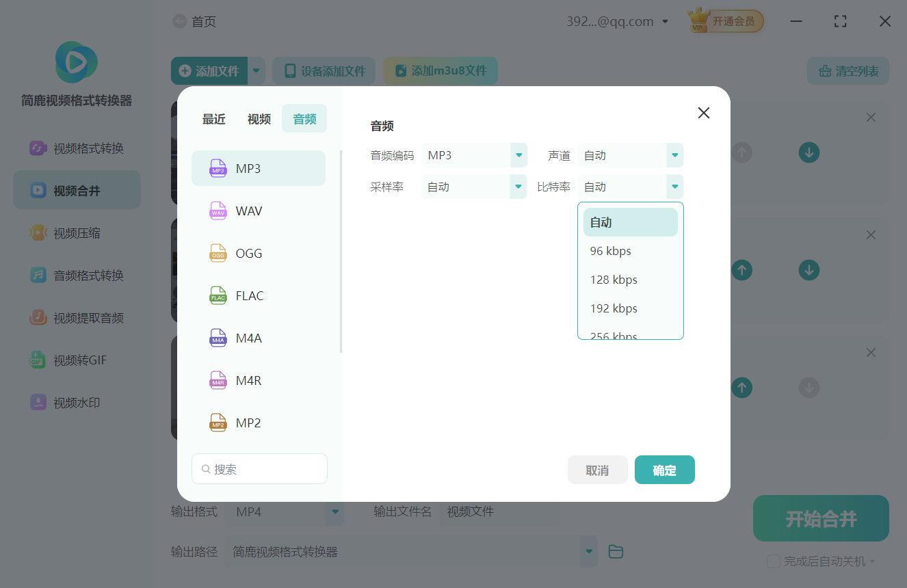Open the 视频水印 tool
Image resolution: width=907 pixels, height=588 pixels.
[77, 402]
